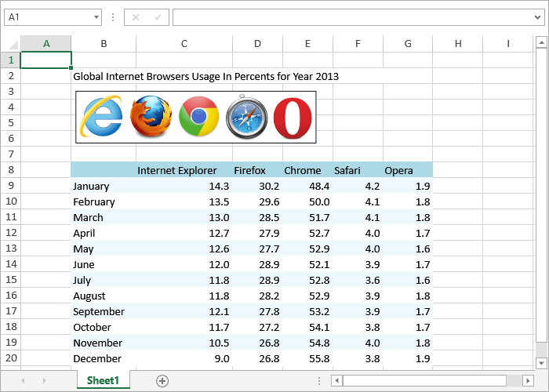Click the horizontal scrollbar left arrow
Viewport: 549px width, 392px height.
coord(336,380)
